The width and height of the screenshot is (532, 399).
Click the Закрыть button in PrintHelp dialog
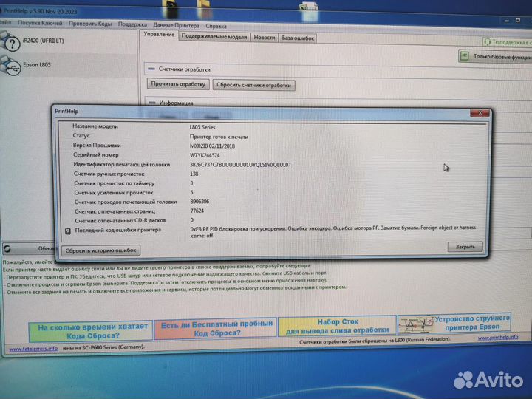pos(465,247)
